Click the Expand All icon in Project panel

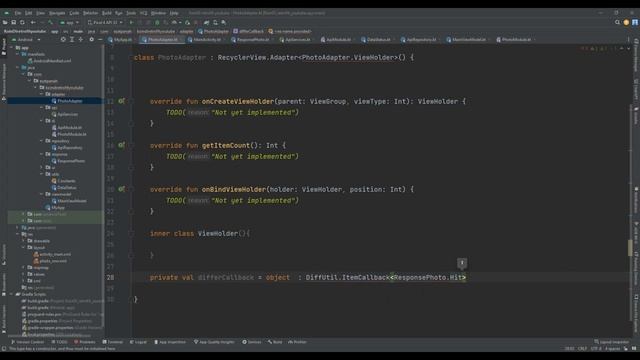pyautogui.click(x=72, y=40)
